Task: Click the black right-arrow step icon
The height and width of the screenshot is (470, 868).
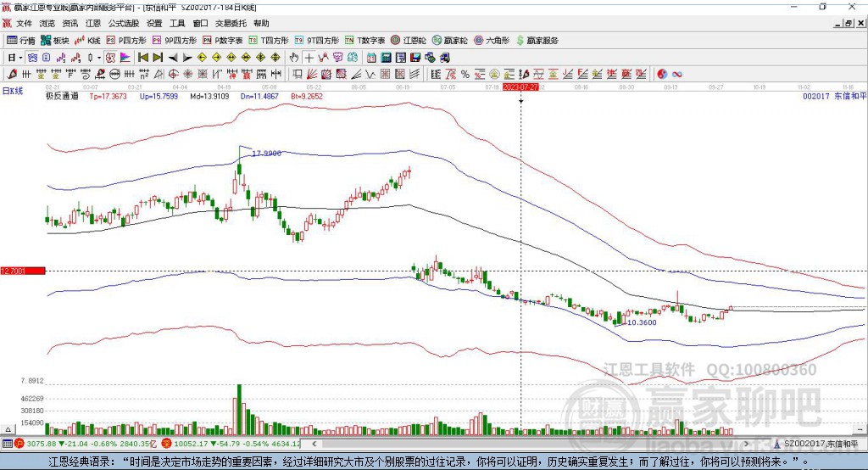Action: click(x=187, y=58)
